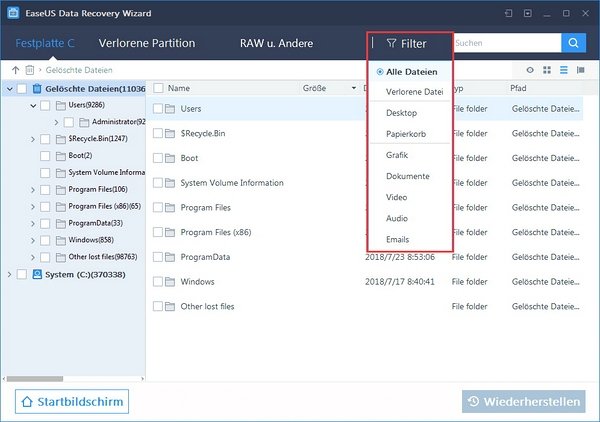
Task: Switch to RAW u. Andere tab
Action: (276, 43)
